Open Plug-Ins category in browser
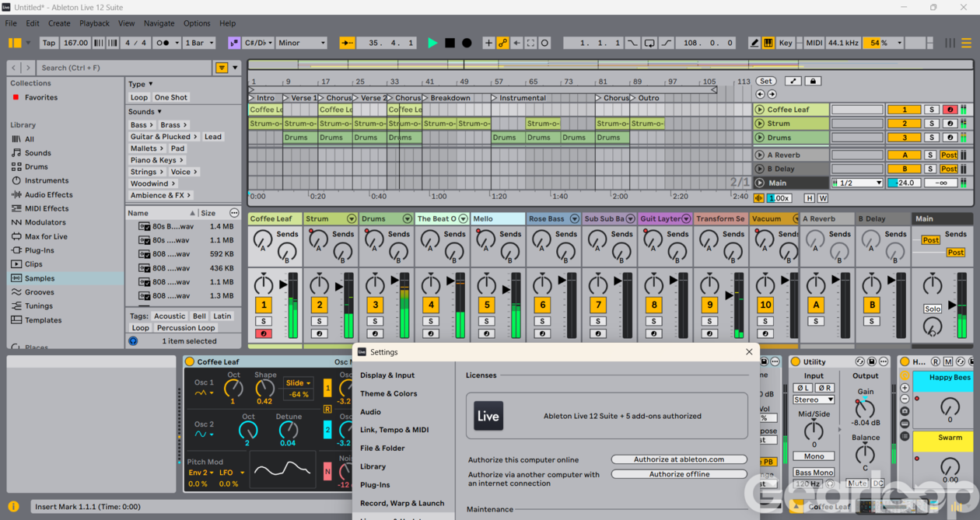The image size is (980, 520). 40,251
